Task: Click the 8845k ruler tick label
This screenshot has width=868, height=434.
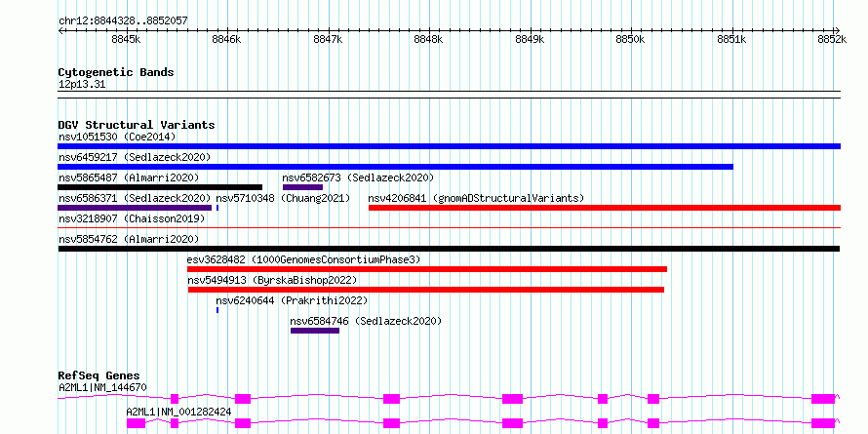Action: point(126,40)
